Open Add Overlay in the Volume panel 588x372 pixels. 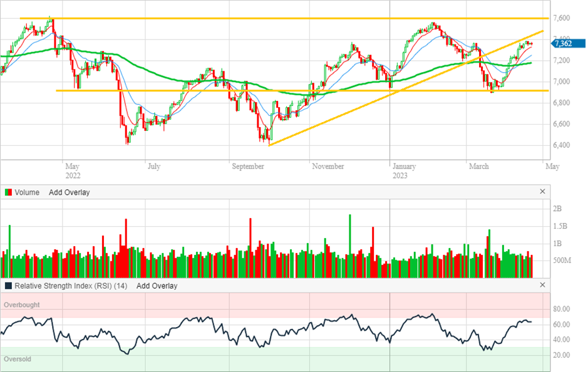(69, 192)
